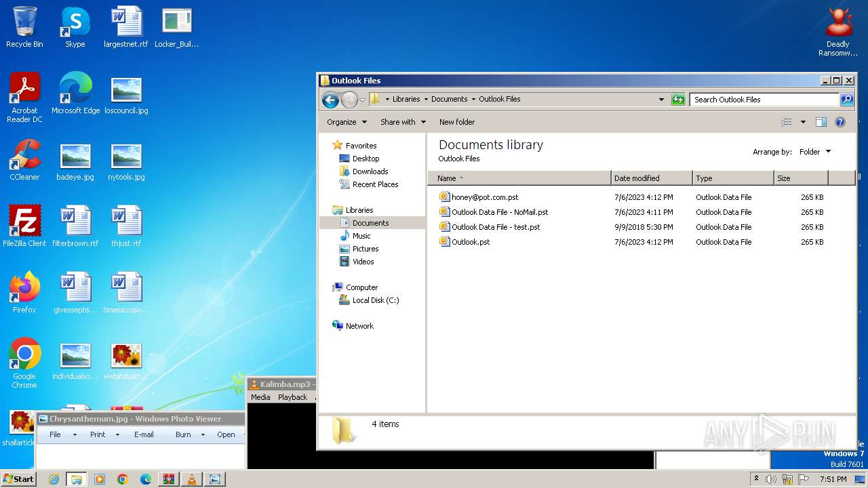Show hidden tray icons arrow
868x488 pixels.
[756, 479]
